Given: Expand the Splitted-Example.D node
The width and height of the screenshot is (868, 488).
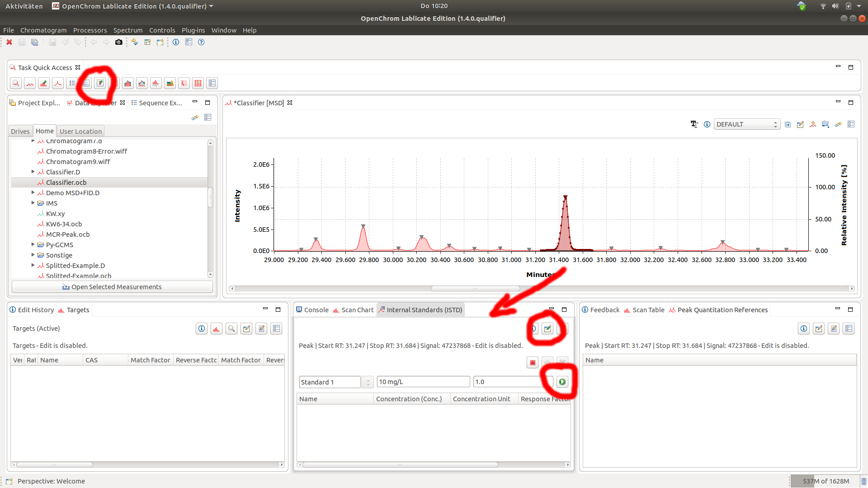Looking at the screenshot, I should [33, 265].
